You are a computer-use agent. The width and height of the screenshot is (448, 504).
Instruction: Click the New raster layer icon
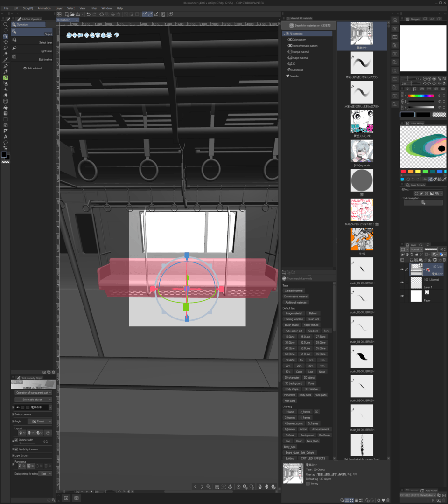click(x=412, y=259)
